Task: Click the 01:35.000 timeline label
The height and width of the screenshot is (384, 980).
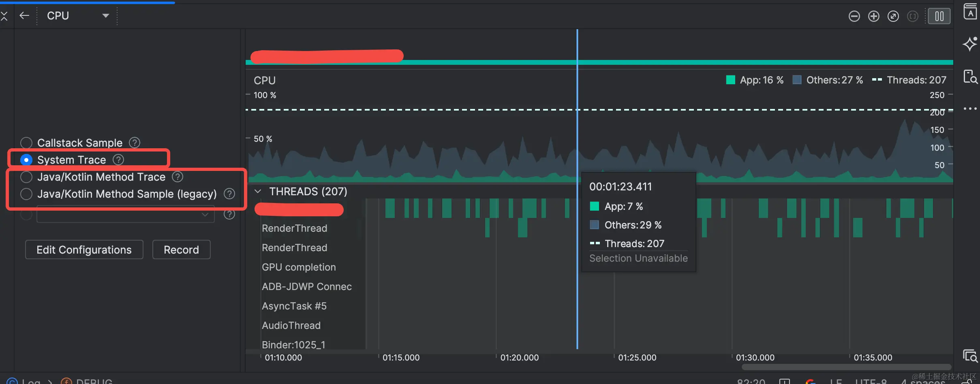Action: point(873,358)
